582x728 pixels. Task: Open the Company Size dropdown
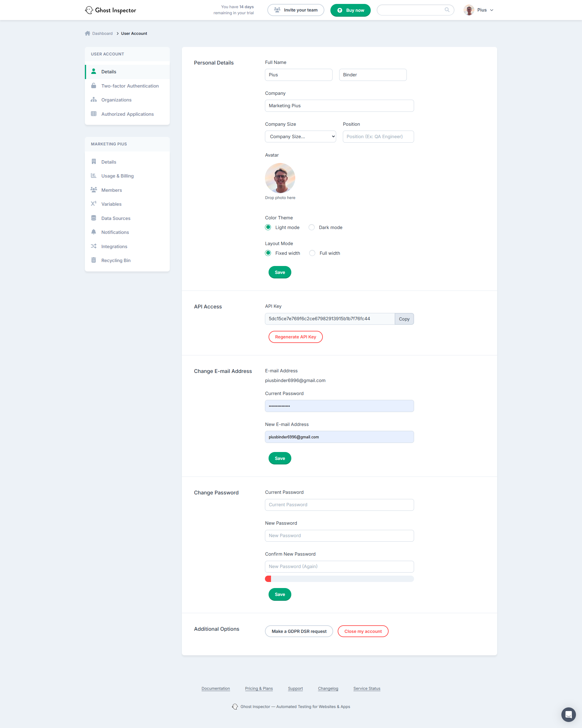(x=300, y=136)
